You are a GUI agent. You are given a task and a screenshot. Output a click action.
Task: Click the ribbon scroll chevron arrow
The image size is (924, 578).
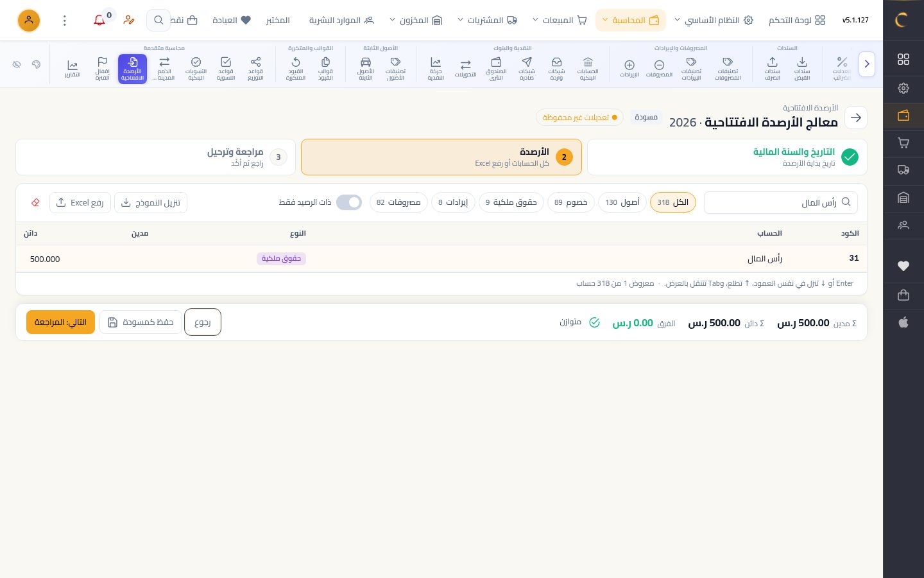click(867, 64)
